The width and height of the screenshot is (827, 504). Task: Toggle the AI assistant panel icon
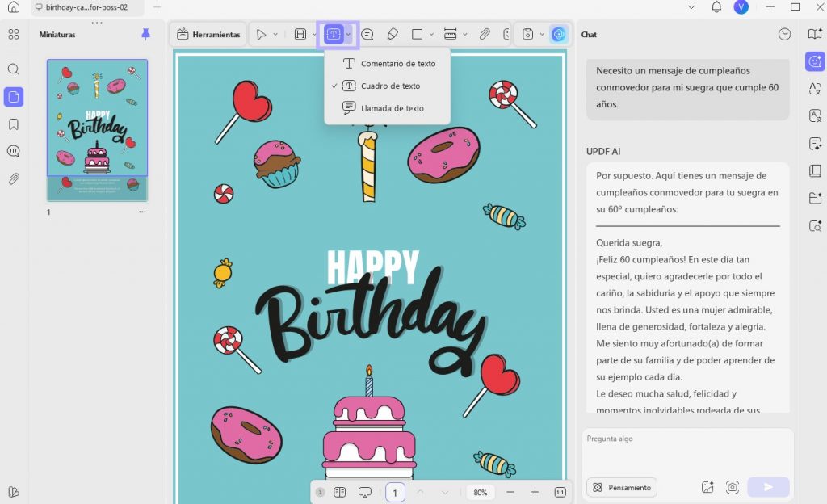click(815, 61)
